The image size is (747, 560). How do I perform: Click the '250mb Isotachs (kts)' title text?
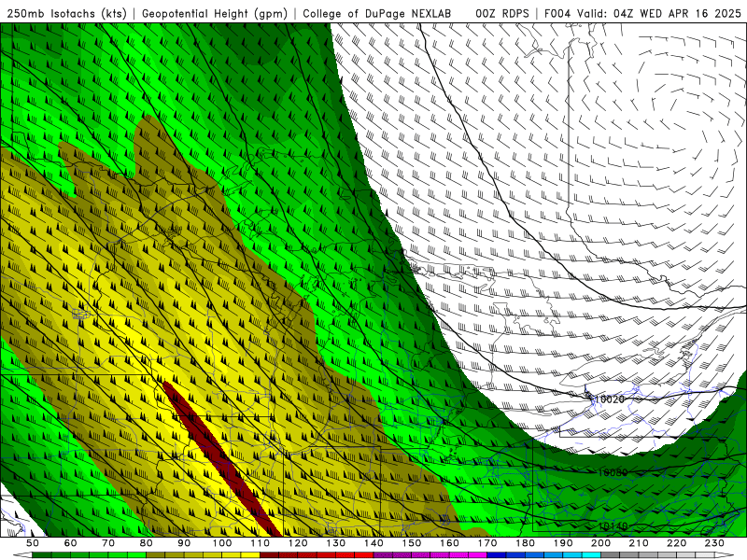coord(67,14)
